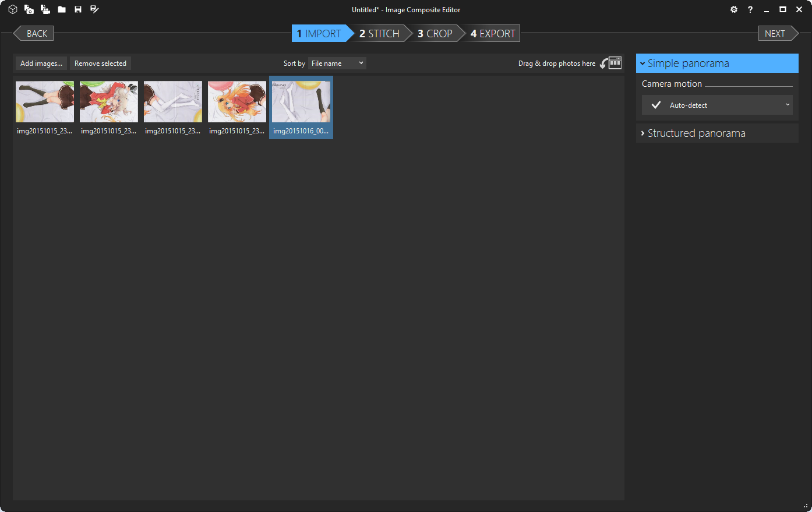Image resolution: width=812 pixels, height=512 pixels.
Task: Click the 'Sort by' label
Action: pyautogui.click(x=294, y=63)
